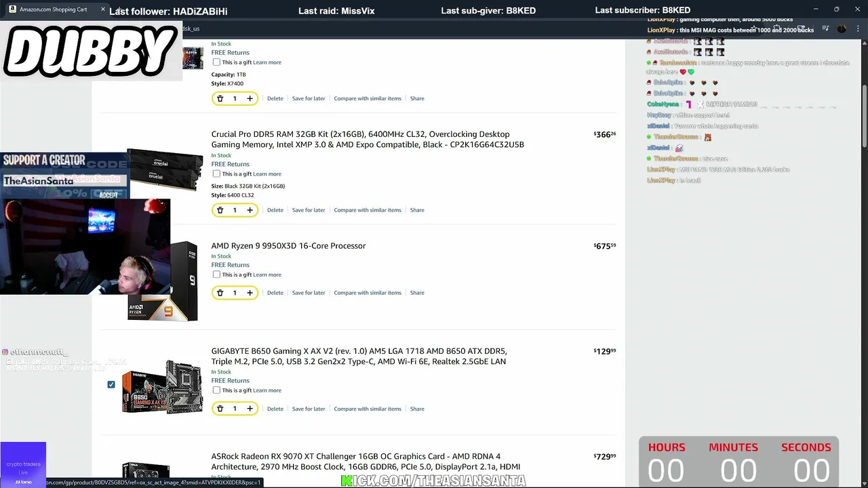Close the Amazon.com Shopping Cart tab

point(103,9)
